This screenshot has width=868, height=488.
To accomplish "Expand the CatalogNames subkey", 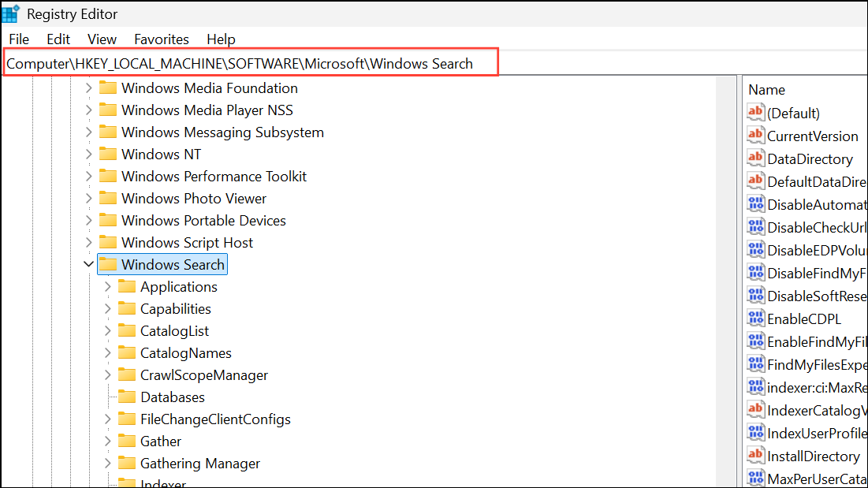I will 108,353.
